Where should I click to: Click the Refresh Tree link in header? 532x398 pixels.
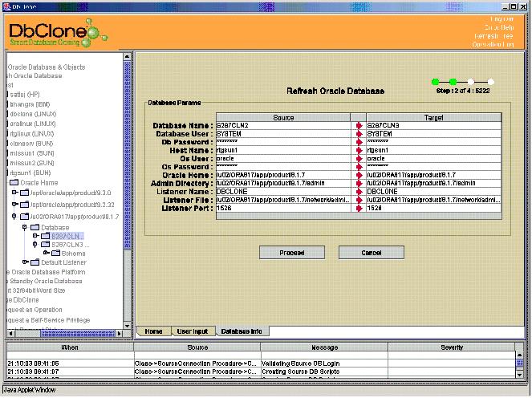pyautogui.click(x=493, y=36)
